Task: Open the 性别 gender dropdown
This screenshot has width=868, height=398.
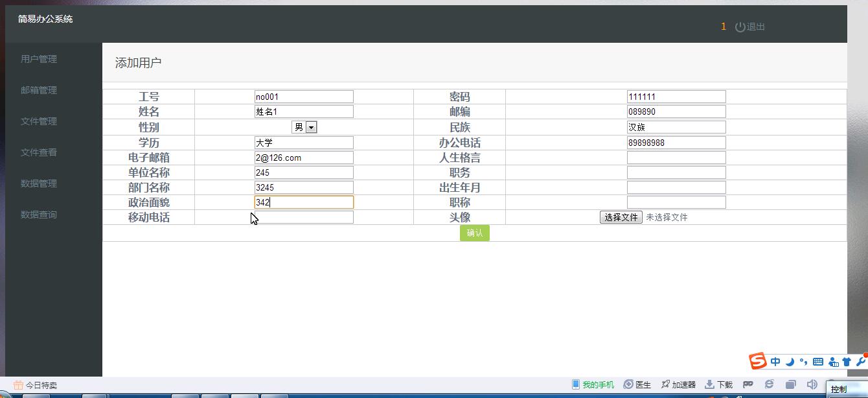Action: [x=304, y=127]
